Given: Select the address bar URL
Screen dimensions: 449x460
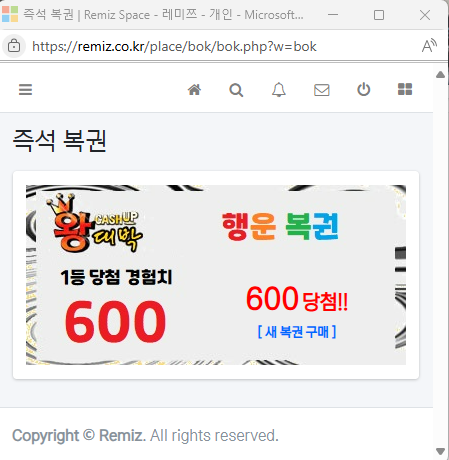Looking at the screenshot, I should (174, 46).
